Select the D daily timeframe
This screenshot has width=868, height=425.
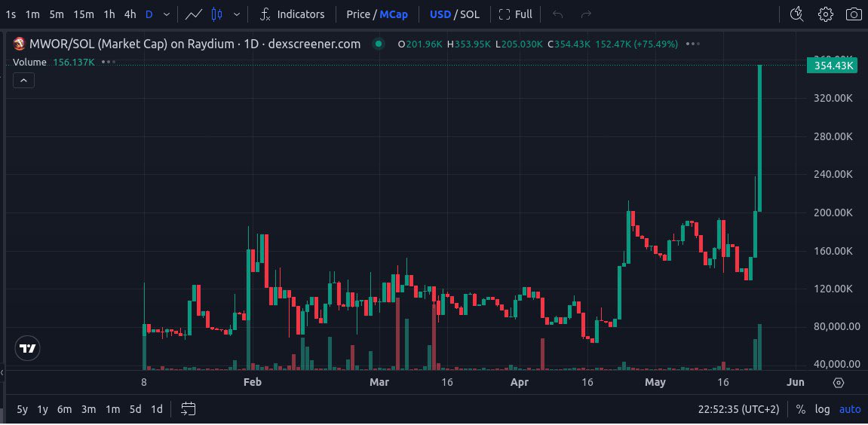(x=149, y=14)
